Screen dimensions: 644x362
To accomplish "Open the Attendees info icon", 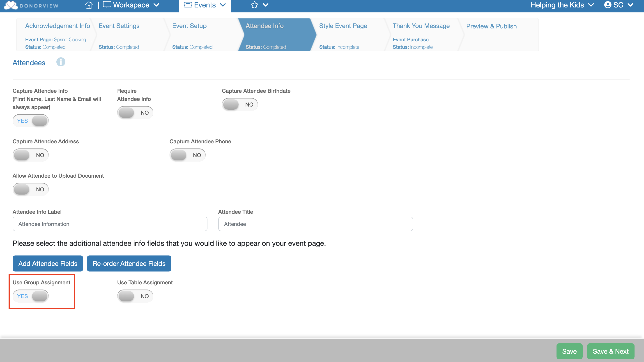I will [x=61, y=62].
